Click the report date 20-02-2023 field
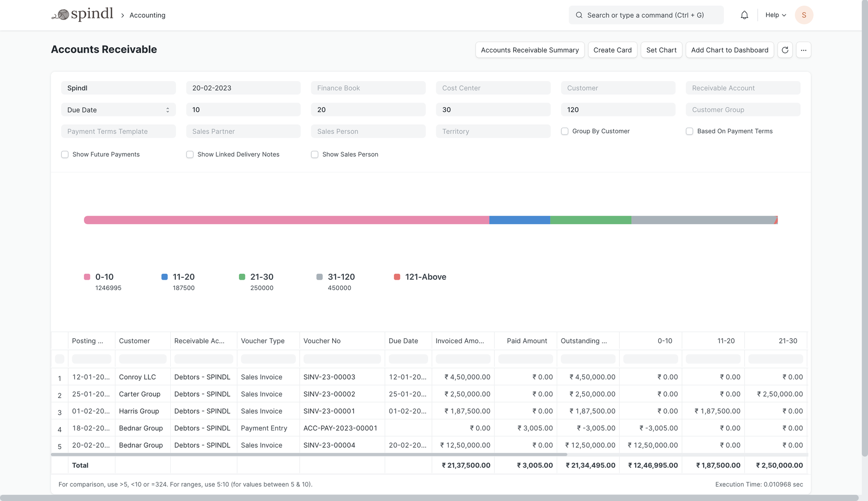 click(x=243, y=88)
